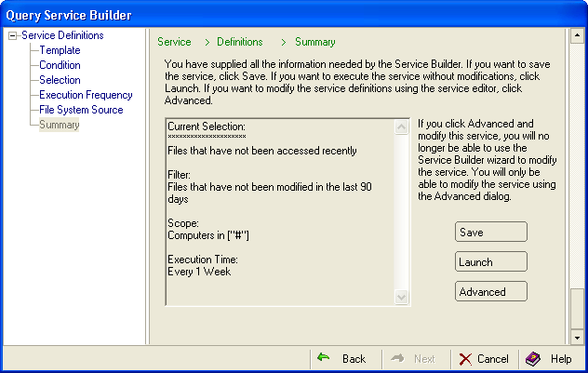Viewport: 588px width, 373px height.
Task: Click the green Back arrow icon
Action: pos(324,358)
